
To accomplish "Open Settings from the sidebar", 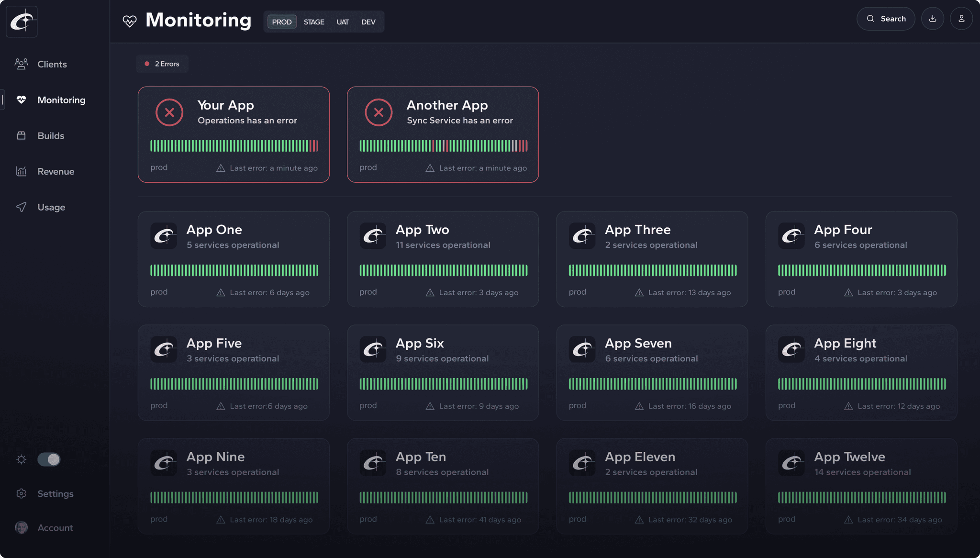I will point(55,493).
